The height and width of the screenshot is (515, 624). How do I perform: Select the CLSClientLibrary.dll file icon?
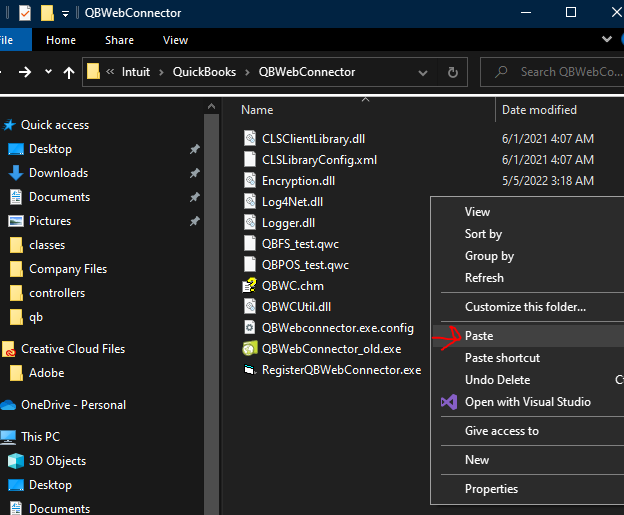[250, 139]
